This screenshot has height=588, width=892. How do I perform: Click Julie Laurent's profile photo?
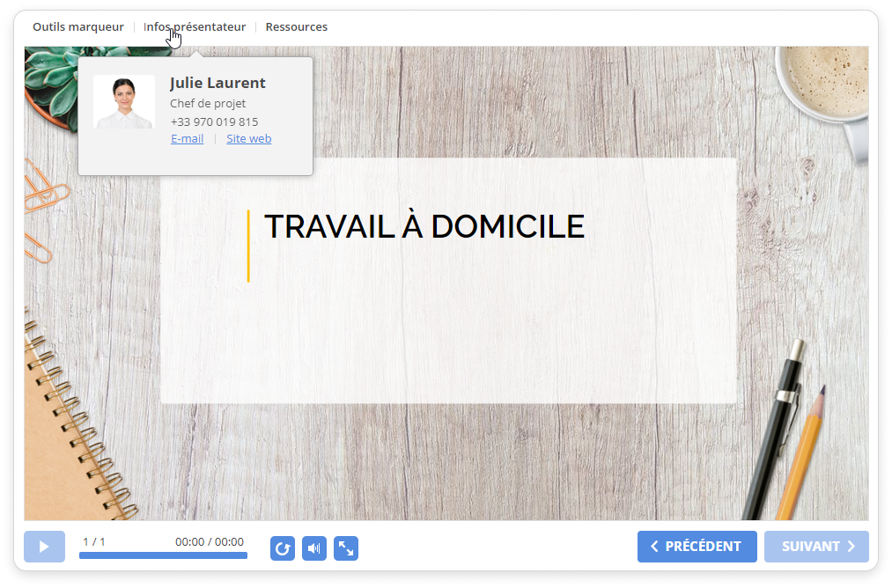(x=124, y=102)
